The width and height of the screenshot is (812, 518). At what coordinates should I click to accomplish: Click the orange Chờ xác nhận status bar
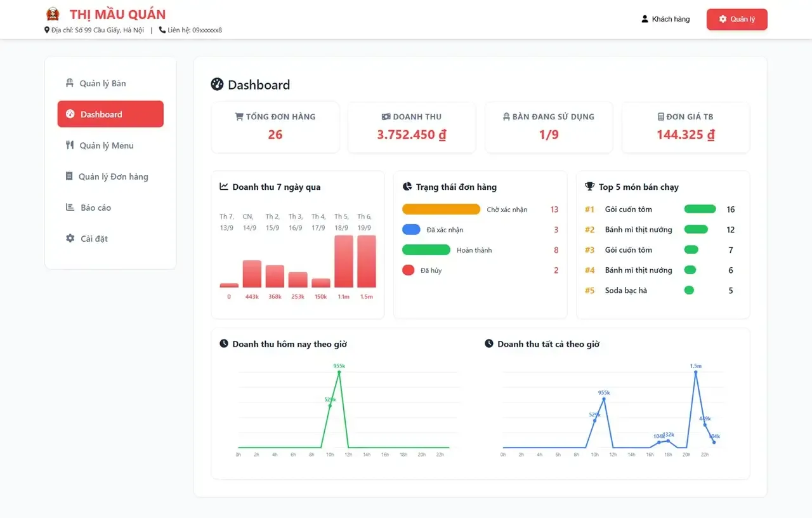click(441, 209)
